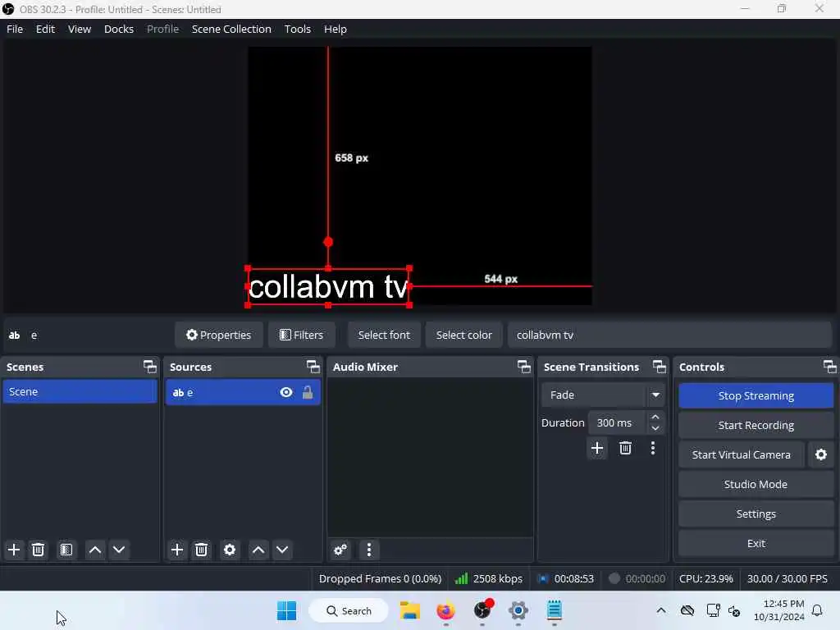This screenshot has height=630, width=840.
Task: Add a configurable transition with plus icon
Action: point(597,448)
